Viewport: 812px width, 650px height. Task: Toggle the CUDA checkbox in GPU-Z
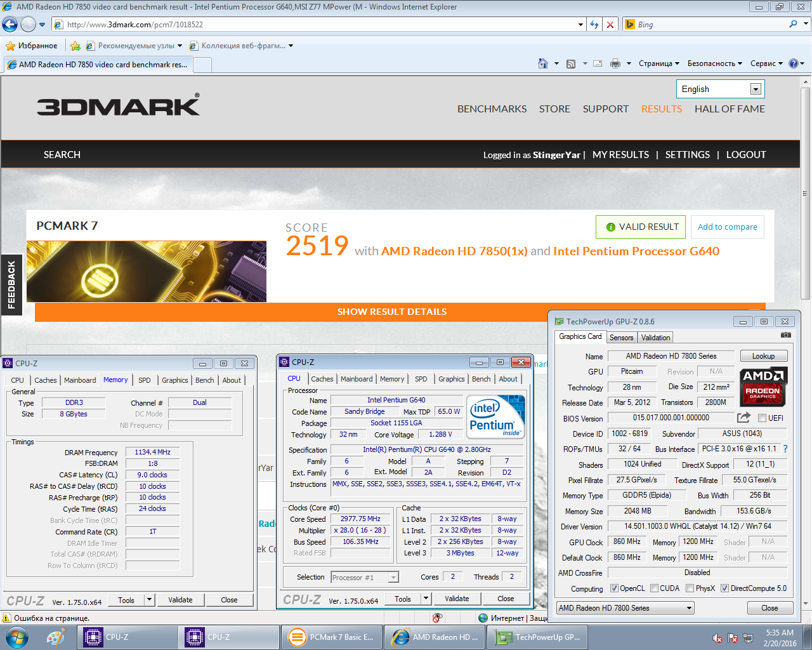click(654, 588)
